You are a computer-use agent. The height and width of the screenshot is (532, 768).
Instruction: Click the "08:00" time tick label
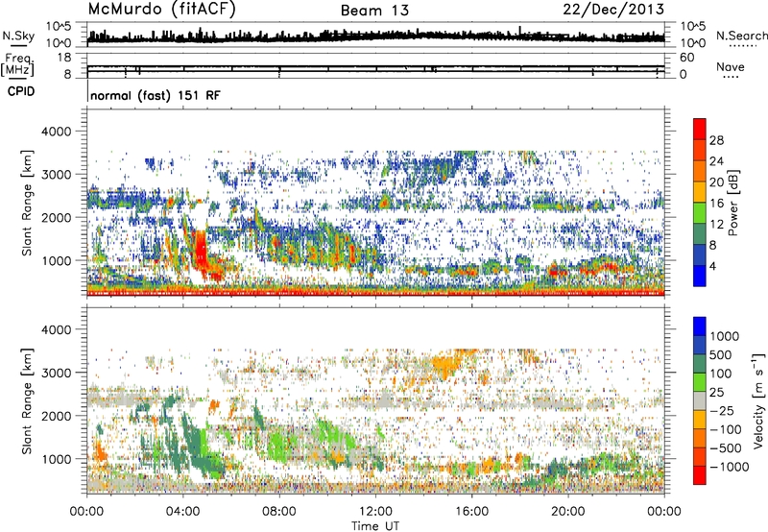click(x=279, y=512)
